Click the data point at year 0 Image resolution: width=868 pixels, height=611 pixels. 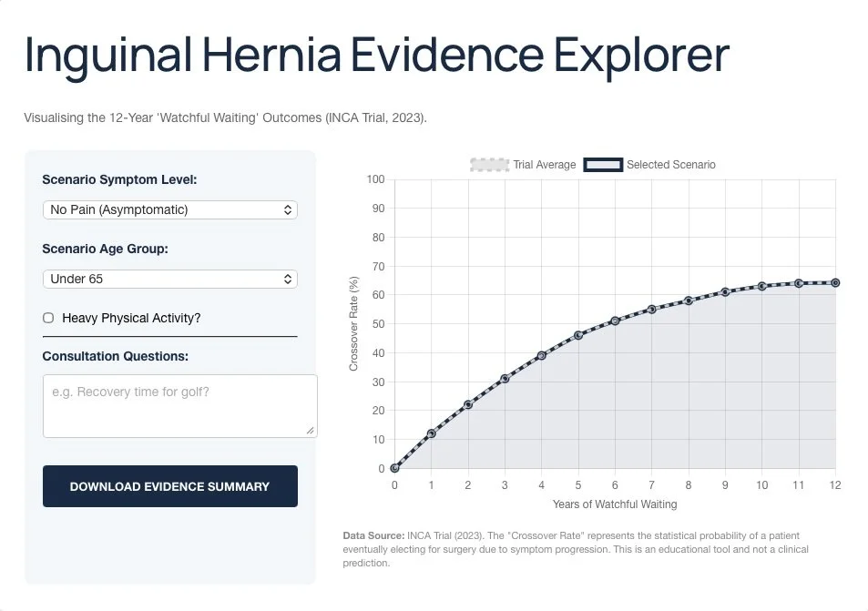point(394,468)
